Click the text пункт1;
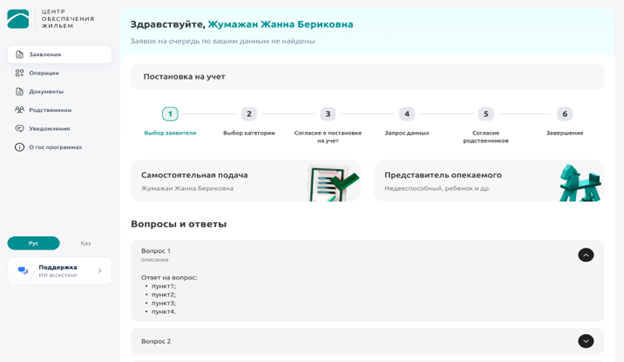The image size is (624, 362). 164,286
